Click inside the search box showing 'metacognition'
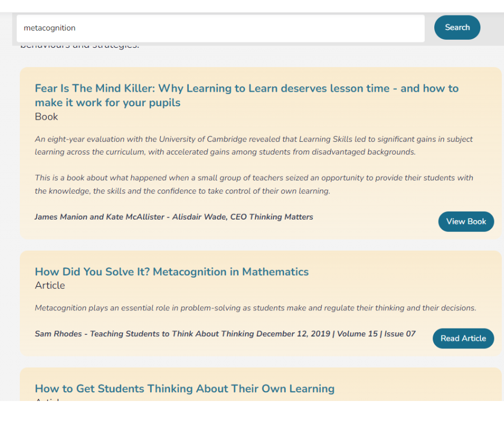 (x=214, y=27)
